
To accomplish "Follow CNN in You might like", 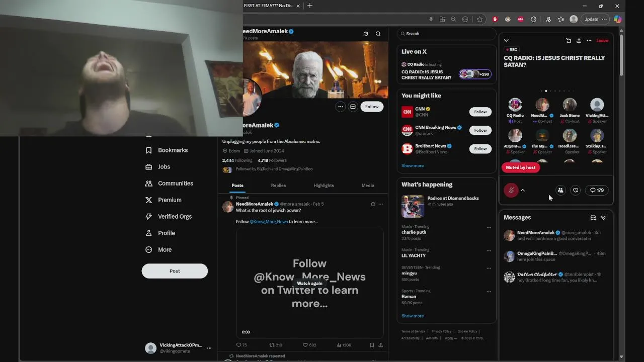I will tap(480, 112).
